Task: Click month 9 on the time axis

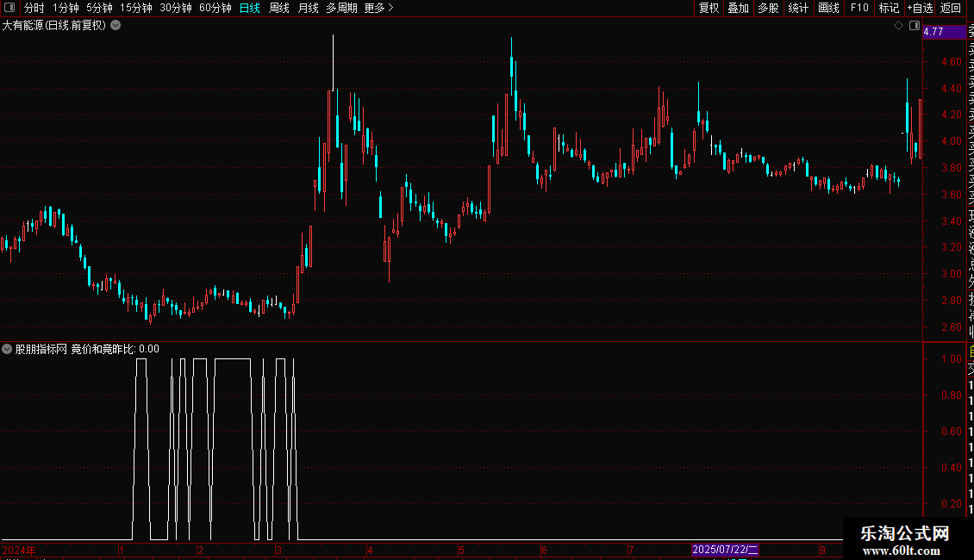Action: [x=822, y=550]
